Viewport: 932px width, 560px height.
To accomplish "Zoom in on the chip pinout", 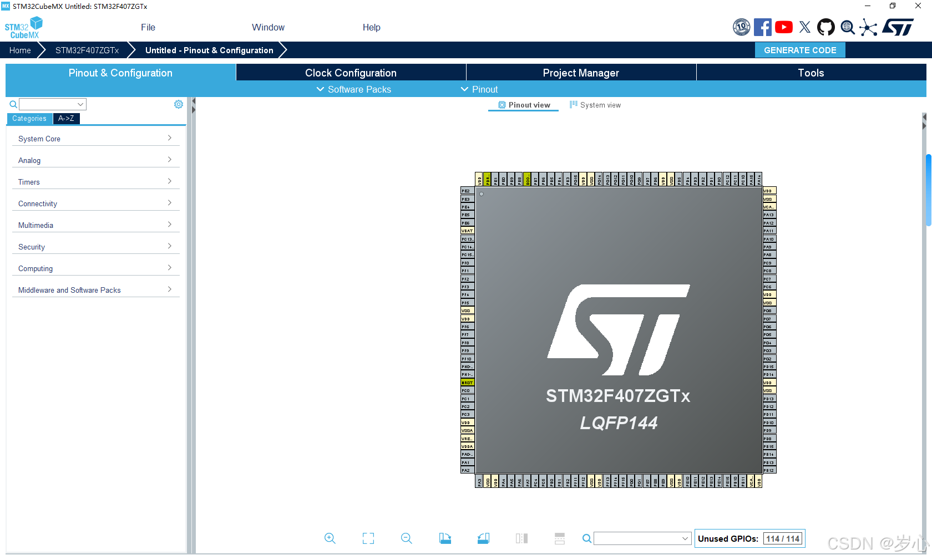I will click(x=330, y=538).
